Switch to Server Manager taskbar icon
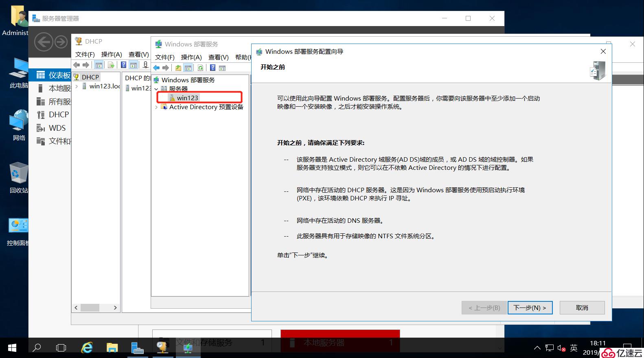 [x=138, y=348]
